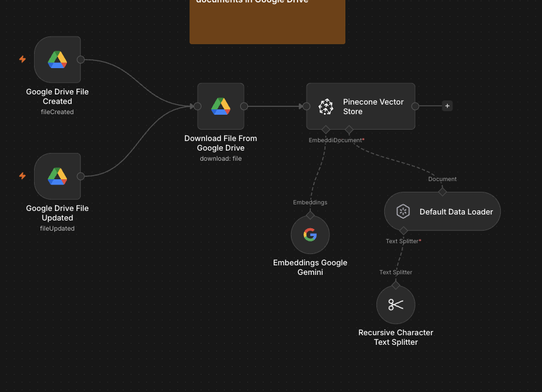
Task: Click the 'Embeddings Google Gemini' label
Action: (x=310, y=267)
